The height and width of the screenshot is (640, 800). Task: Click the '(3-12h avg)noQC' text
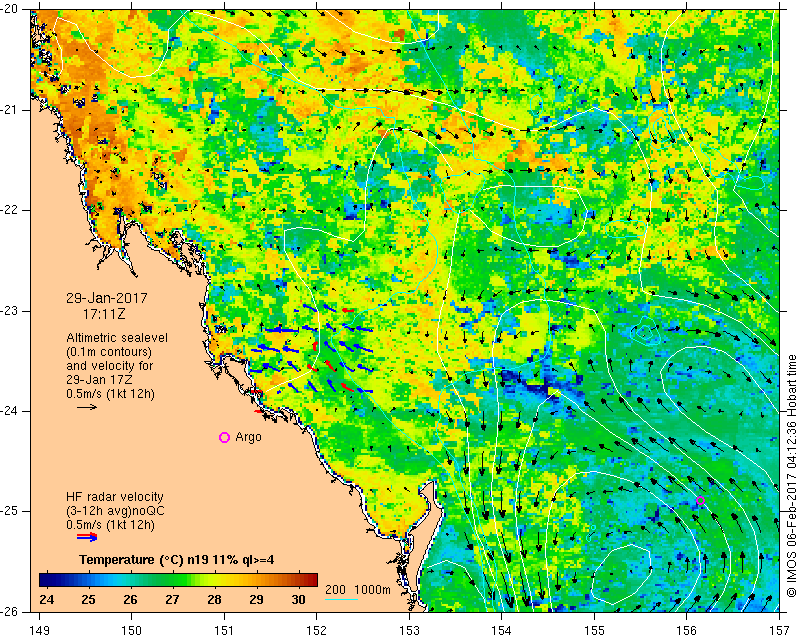(115, 511)
